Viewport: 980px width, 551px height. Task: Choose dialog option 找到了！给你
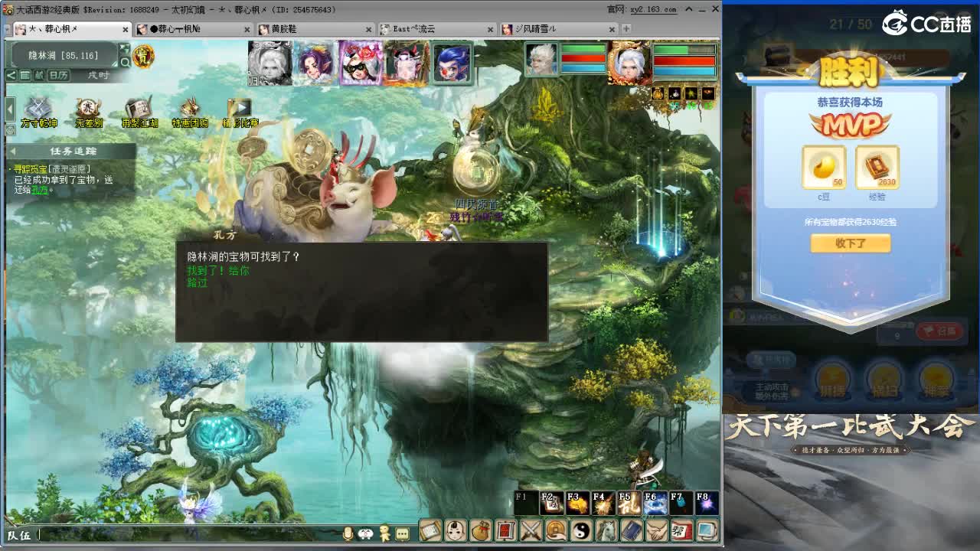pyautogui.click(x=218, y=271)
